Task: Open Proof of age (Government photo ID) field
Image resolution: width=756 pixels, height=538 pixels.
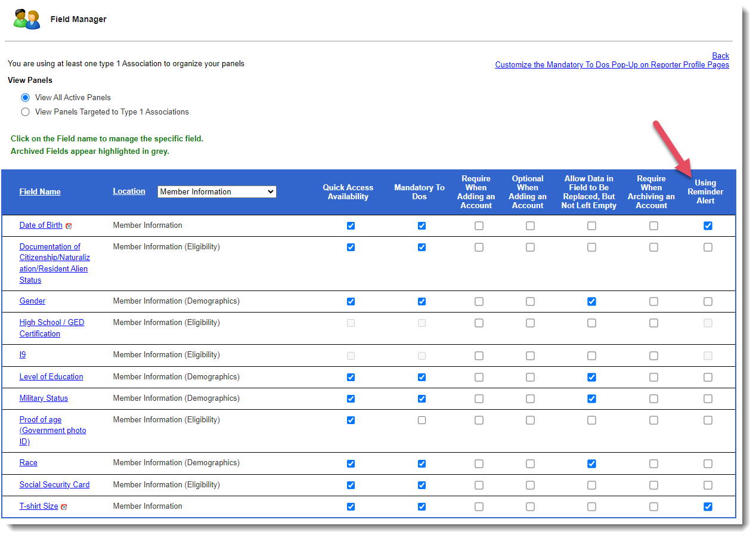Action: (52, 431)
